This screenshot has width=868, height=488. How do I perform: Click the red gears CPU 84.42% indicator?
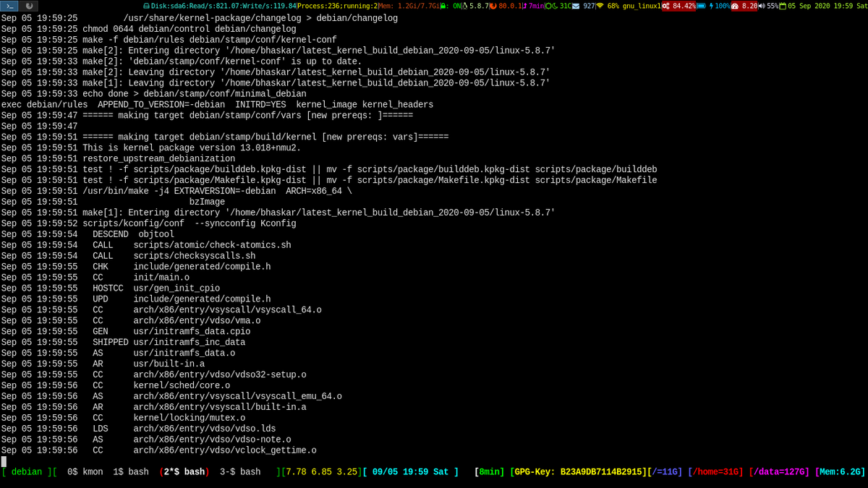[679, 6]
